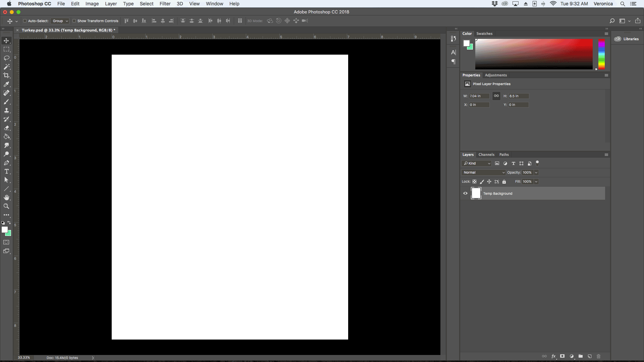Switch to the Channels tab

pos(487,154)
